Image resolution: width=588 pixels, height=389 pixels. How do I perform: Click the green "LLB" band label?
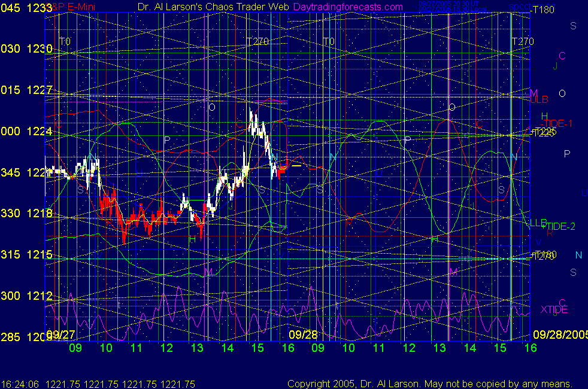(538, 223)
